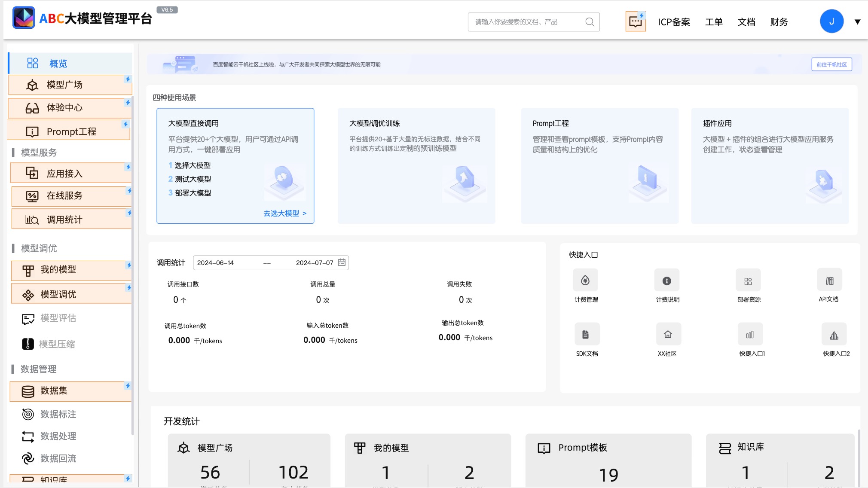
Task: Click the search input field
Action: 534,22
